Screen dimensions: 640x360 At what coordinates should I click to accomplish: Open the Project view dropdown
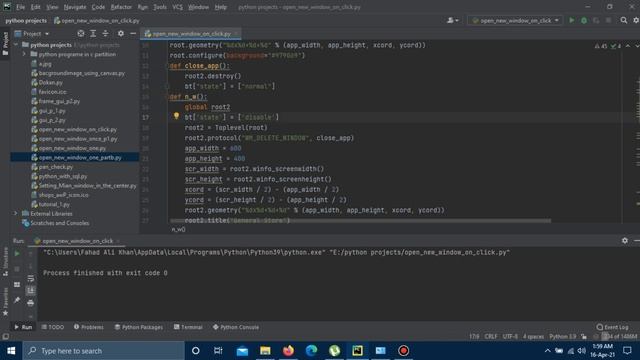tap(32, 33)
